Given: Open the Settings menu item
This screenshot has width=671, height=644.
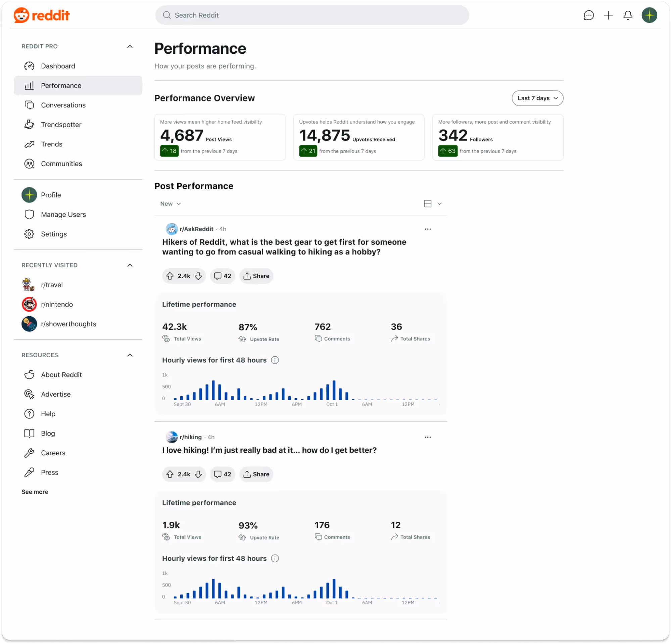Looking at the screenshot, I should (x=53, y=234).
